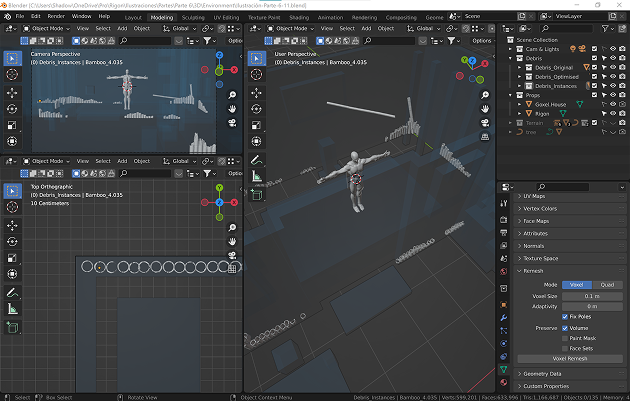630x401 pixels.
Task: Collapse the Debris collection in outliner
Action: 510,58
